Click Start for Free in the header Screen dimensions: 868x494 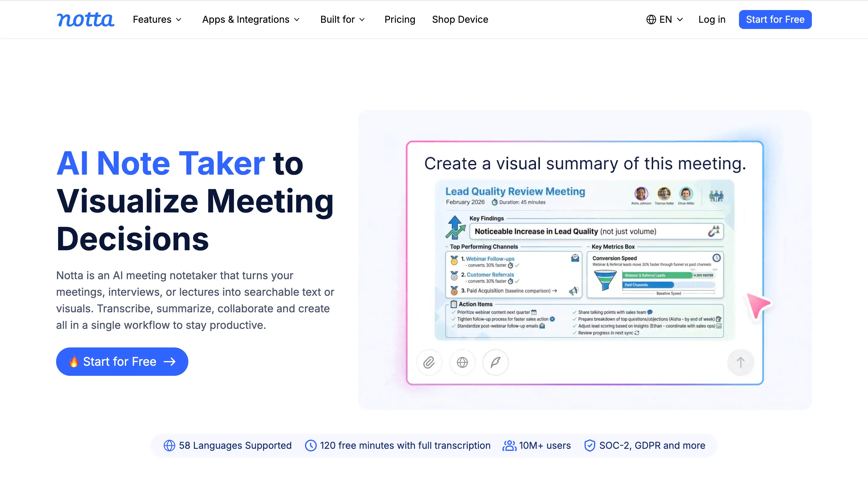[x=775, y=19]
